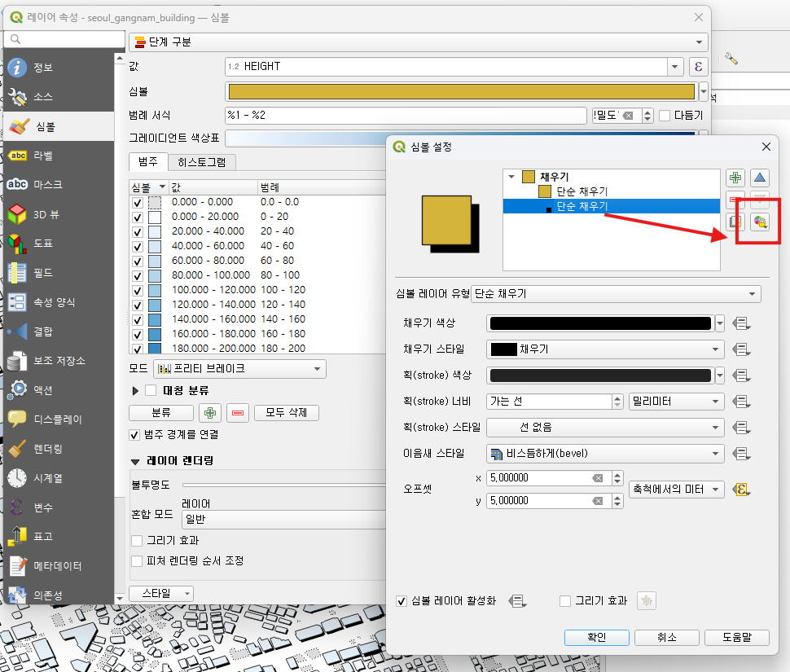
Task: Select the 심볼 sidebar page
Action: (59, 126)
